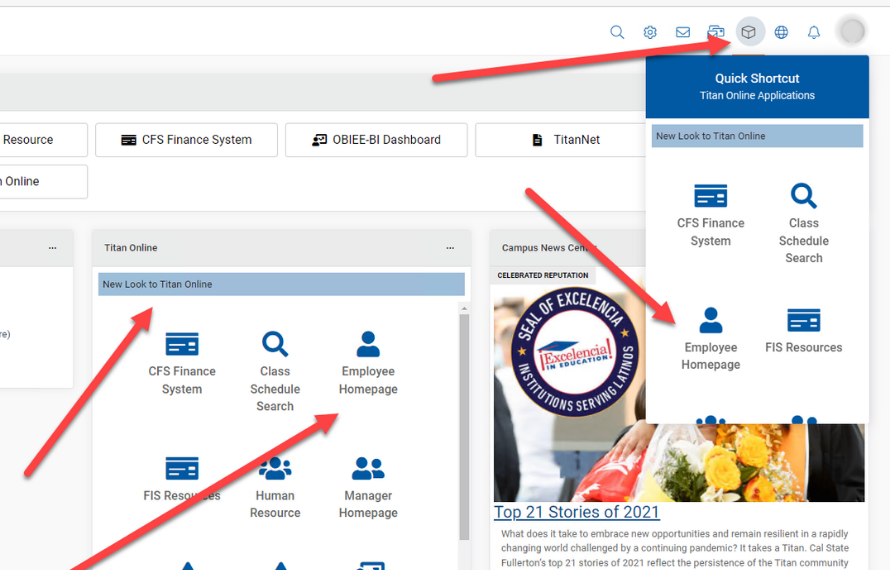Click the Titan Online widget scrollbar
The height and width of the screenshot is (570, 890).
tap(463, 420)
